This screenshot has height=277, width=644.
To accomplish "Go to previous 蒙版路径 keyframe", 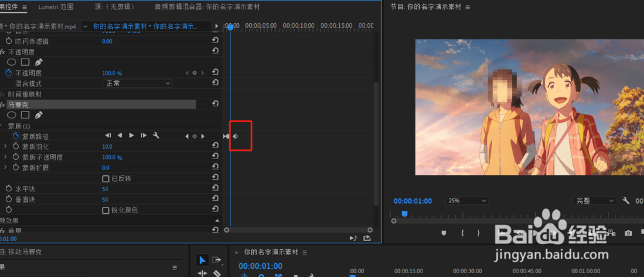I will click(x=187, y=136).
